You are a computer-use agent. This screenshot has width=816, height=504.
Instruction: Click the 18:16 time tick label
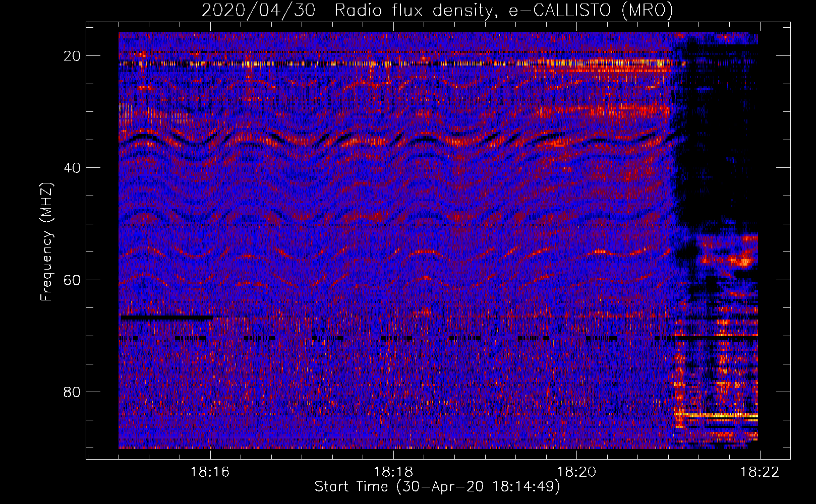(x=210, y=472)
